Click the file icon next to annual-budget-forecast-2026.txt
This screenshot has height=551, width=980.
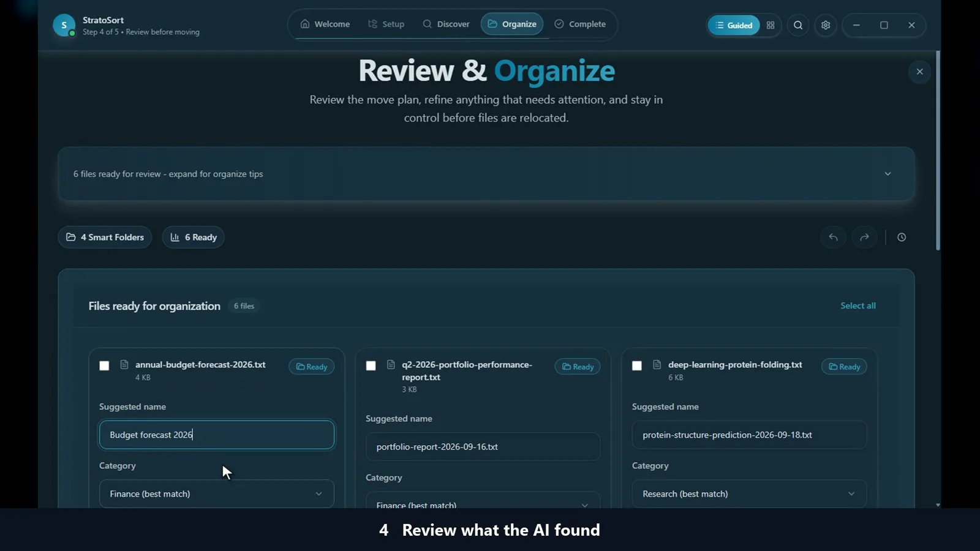[124, 364]
